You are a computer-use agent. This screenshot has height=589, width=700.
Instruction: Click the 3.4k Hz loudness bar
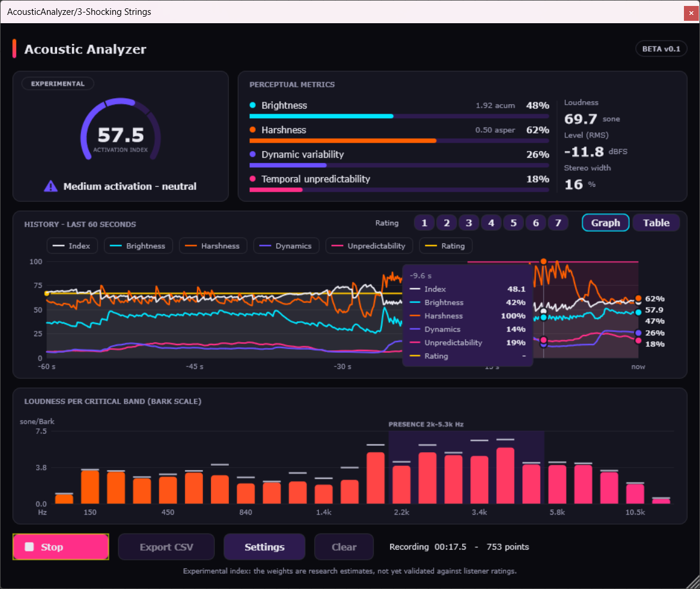click(x=479, y=480)
